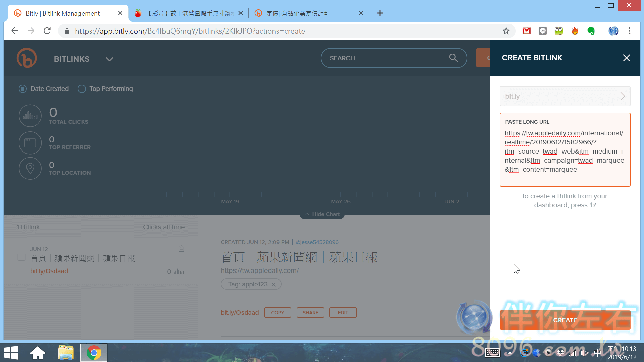Click the Chrome taskbar icon
The height and width of the screenshot is (362, 644).
(94, 353)
